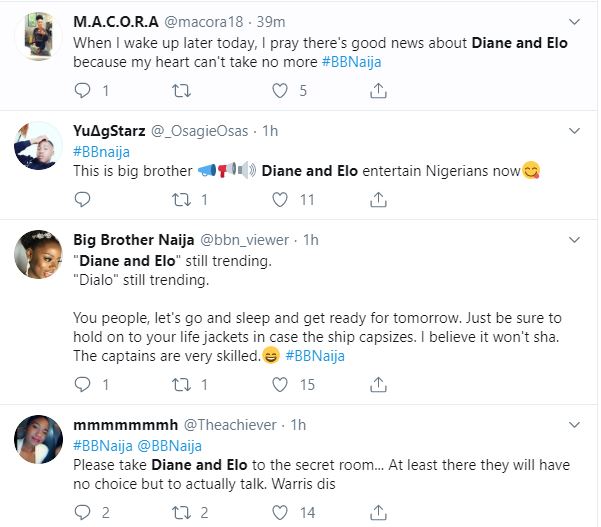Expand the YuΔgStarz tweet options chevron

(x=574, y=130)
